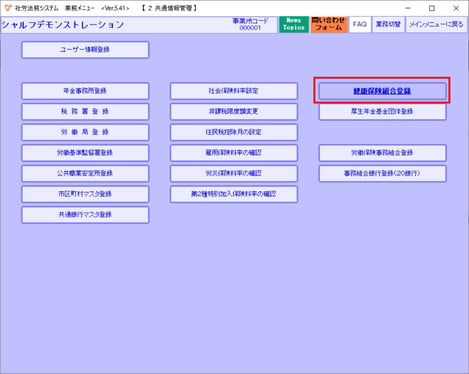Open the green News Topics button
Screen dimensions: 469x374
(294, 24)
